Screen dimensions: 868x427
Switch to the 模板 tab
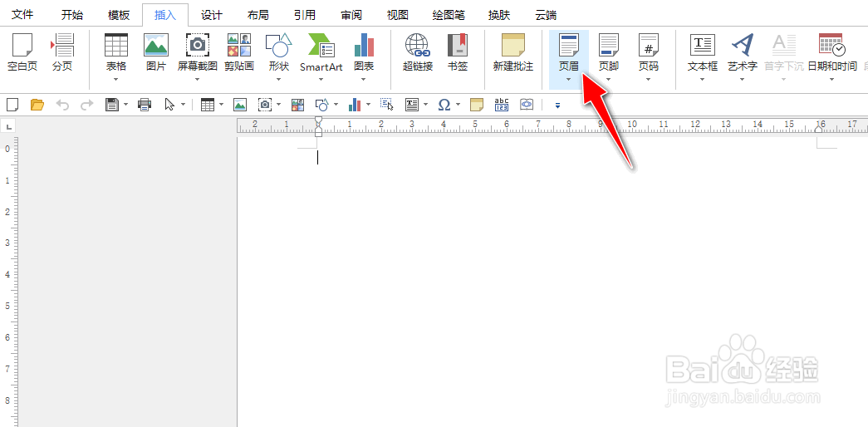pyautogui.click(x=119, y=15)
